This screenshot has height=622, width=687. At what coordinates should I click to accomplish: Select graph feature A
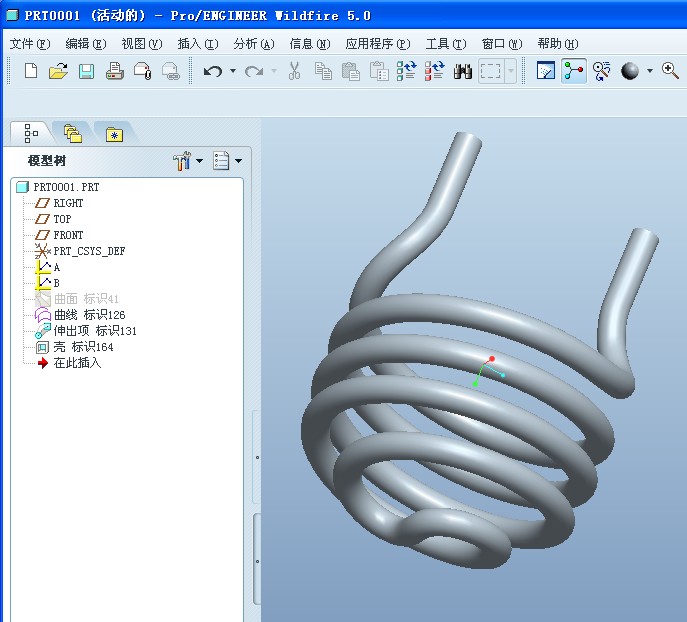pyautogui.click(x=47, y=267)
